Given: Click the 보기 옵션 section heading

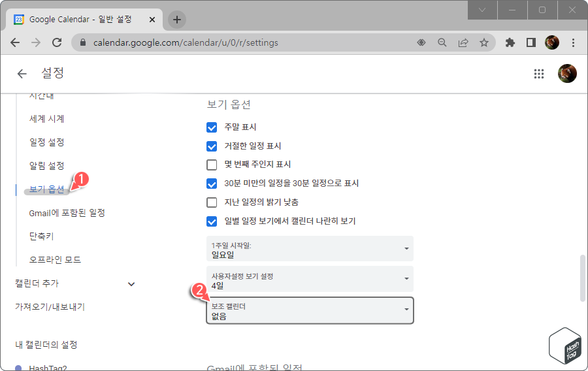Looking at the screenshot, I should [x=229, y=104].
